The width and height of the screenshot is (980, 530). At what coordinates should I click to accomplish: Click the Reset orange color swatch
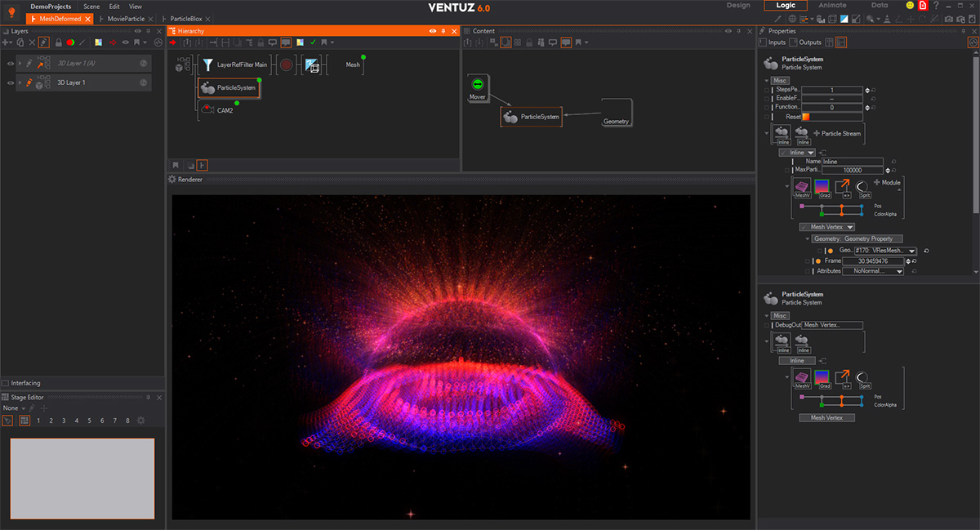pos(805,117)
